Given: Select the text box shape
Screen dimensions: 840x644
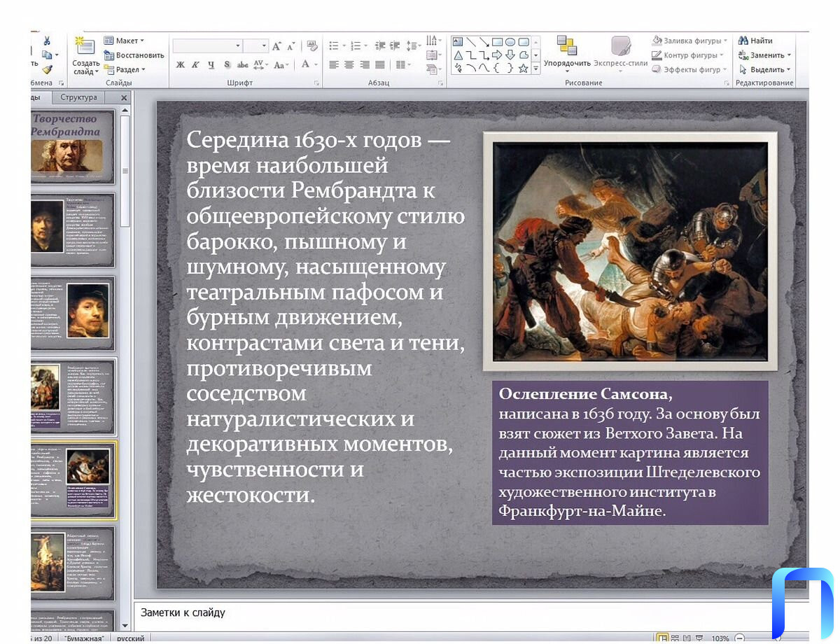Looking at the screenshot, I should point(458,41).
